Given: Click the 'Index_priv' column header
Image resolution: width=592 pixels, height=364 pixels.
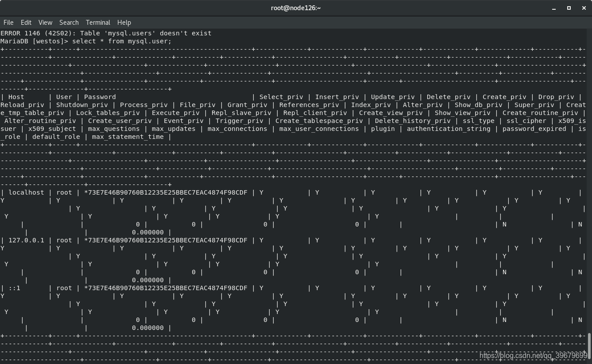Looking at the screenshot, I should click(x=371, y=105).
